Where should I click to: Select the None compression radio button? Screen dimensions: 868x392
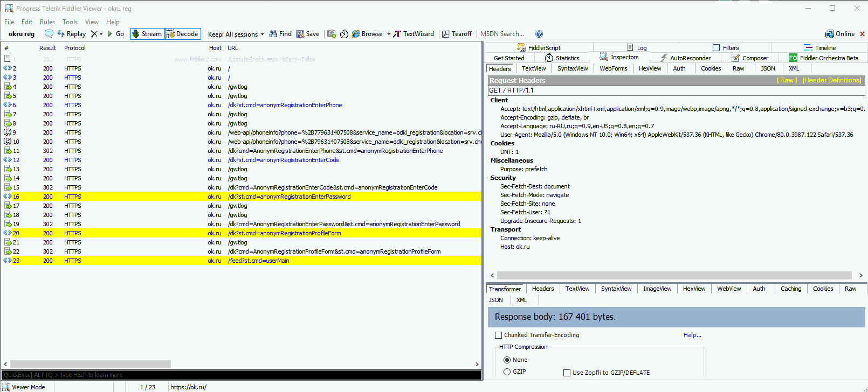tap(507, 360)
